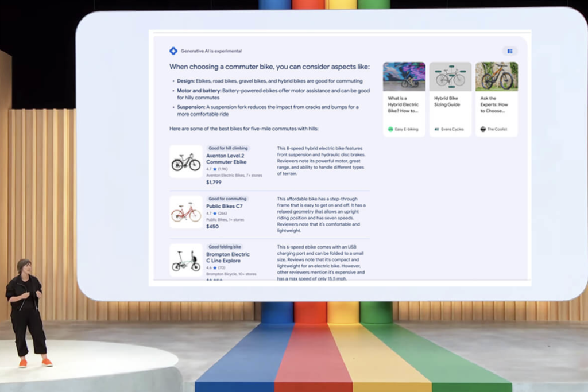This screenshot has width=588, height=392.
Task: Click the 'affordable bike has a step-through' description
Action: click(321, 215)
